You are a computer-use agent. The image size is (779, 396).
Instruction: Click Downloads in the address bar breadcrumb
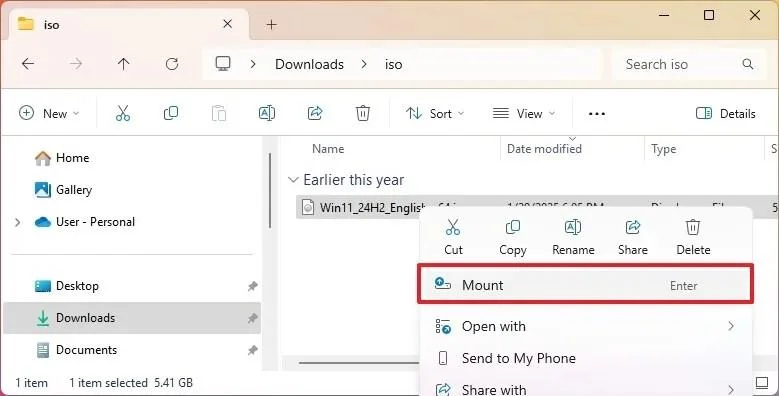[x=309, y=64]
